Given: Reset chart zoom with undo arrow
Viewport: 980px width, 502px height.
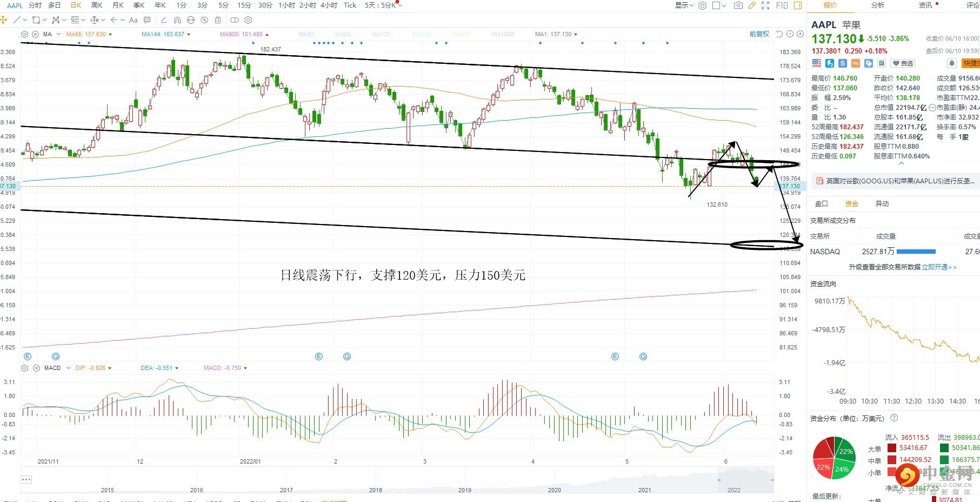Looking at the screenshot, I should pos(779,34).
